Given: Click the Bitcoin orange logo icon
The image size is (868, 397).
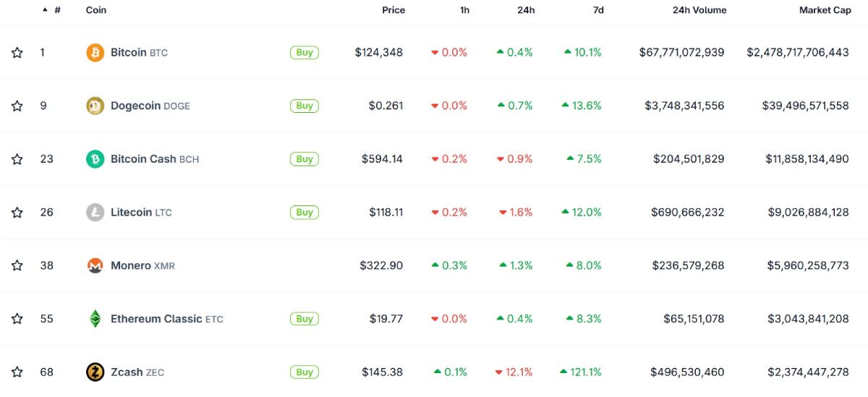Looking at the screenshot, I should pos(95,53).
